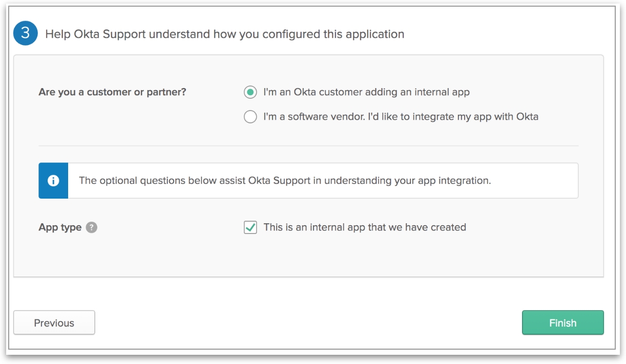
Task: Click "This is an internal app" checkbox label
Action: pos(365,227)
